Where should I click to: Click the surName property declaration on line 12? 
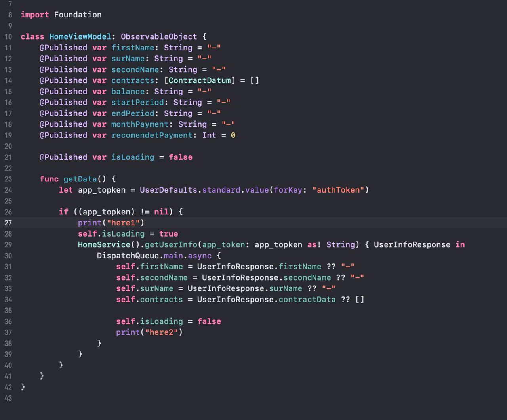(x=128, y=59)
